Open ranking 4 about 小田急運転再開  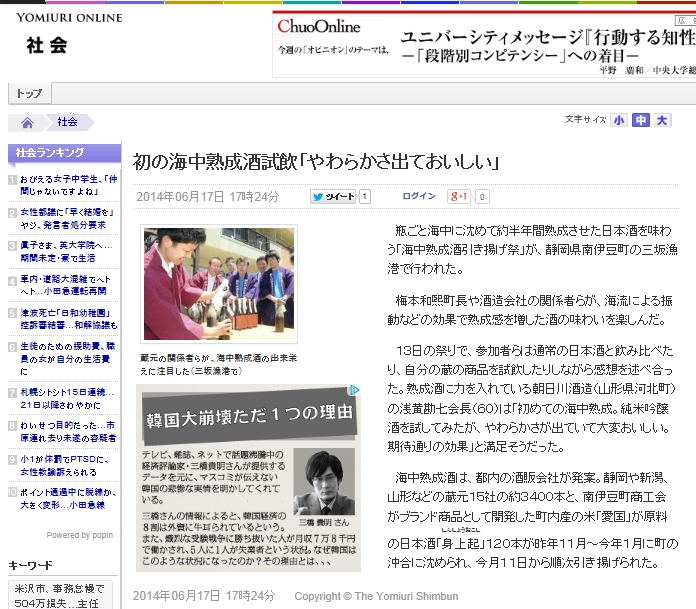[65, 285]
